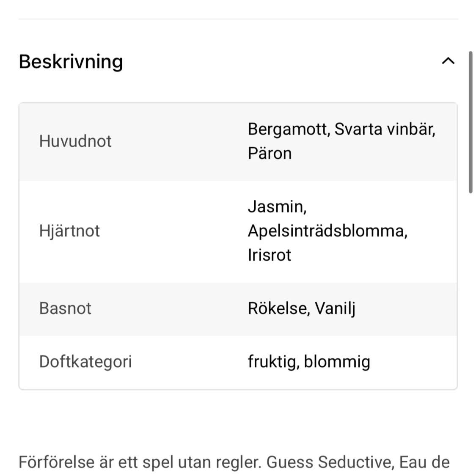Click the Doftkategori row label

tap(85, 362)
